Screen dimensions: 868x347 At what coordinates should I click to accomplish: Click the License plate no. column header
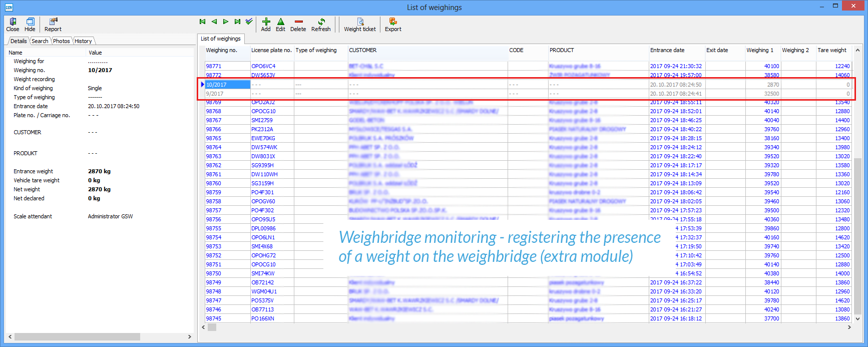point(271,50)
